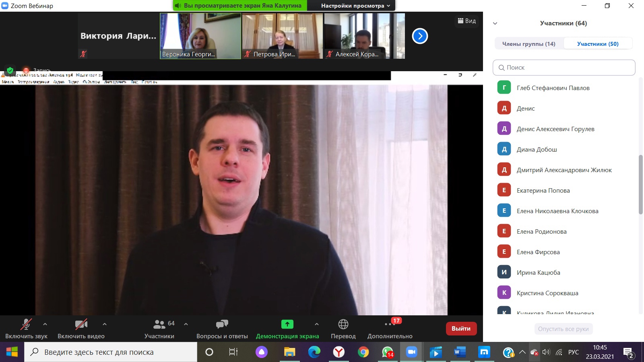644x362 pixels.
Task: Click the participants list scrollbar
Action: coord(641,185)
